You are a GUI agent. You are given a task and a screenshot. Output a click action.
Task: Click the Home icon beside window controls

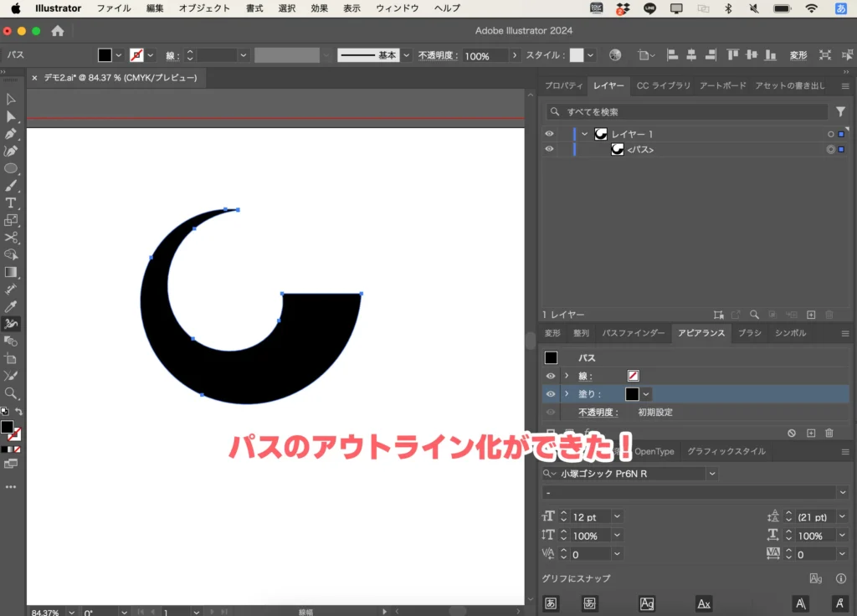[x=58, y=31]
